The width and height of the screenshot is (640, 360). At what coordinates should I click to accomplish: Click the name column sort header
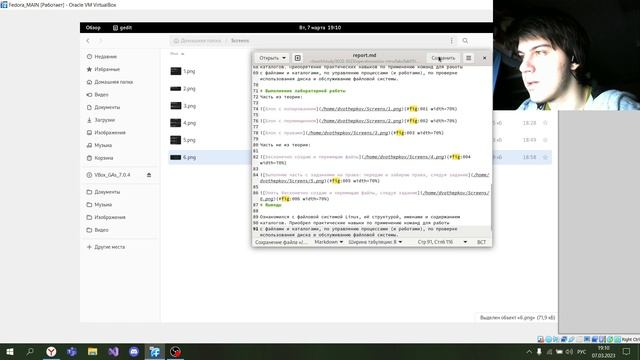pos(177,53)
